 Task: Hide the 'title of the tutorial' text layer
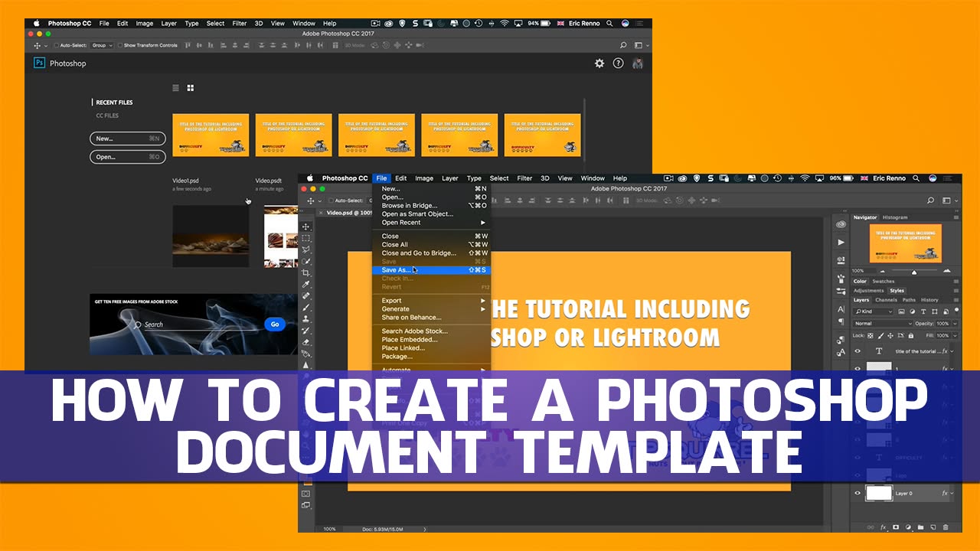pos(857,351)
